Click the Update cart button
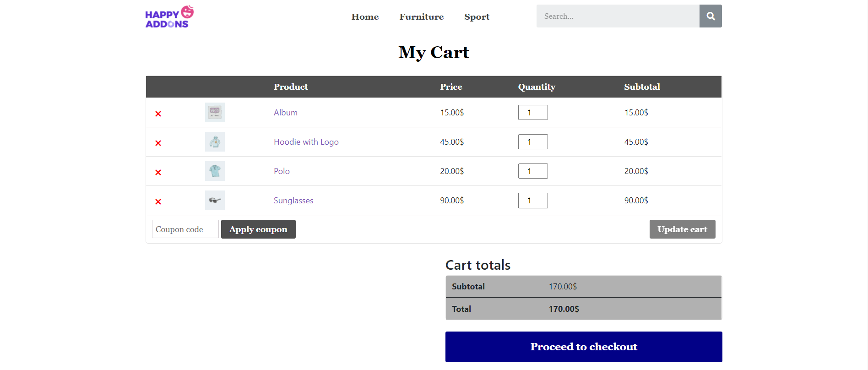 click(682, 229)
